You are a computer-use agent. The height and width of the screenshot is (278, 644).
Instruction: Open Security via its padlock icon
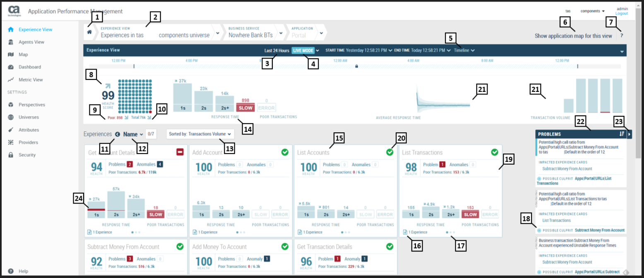click(11, 155)
